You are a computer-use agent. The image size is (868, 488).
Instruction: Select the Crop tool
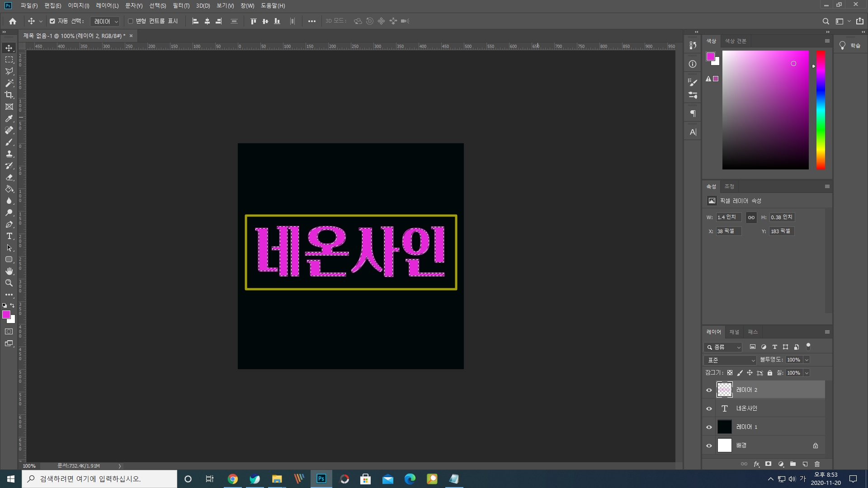(9, 95)
